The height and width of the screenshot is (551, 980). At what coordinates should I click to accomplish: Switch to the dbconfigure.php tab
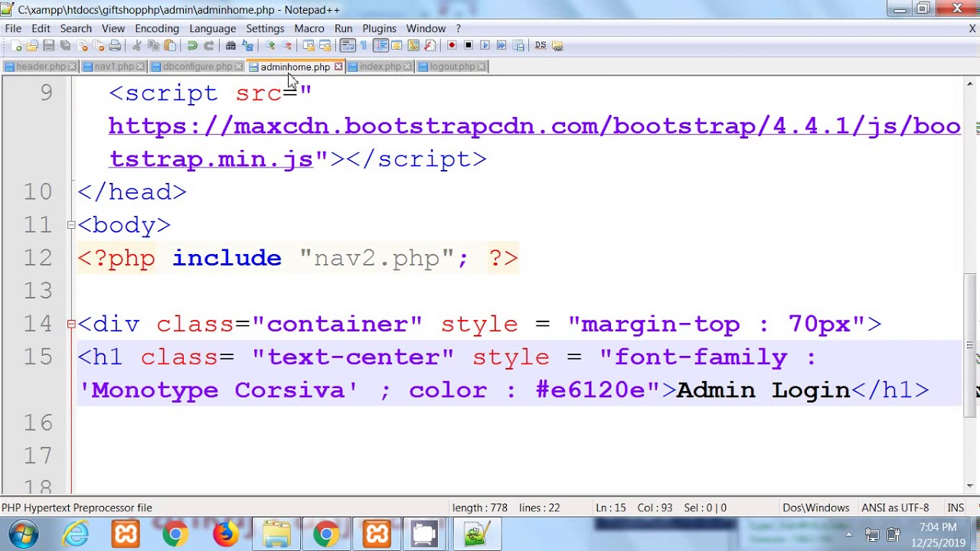click(x=197, y=67)
